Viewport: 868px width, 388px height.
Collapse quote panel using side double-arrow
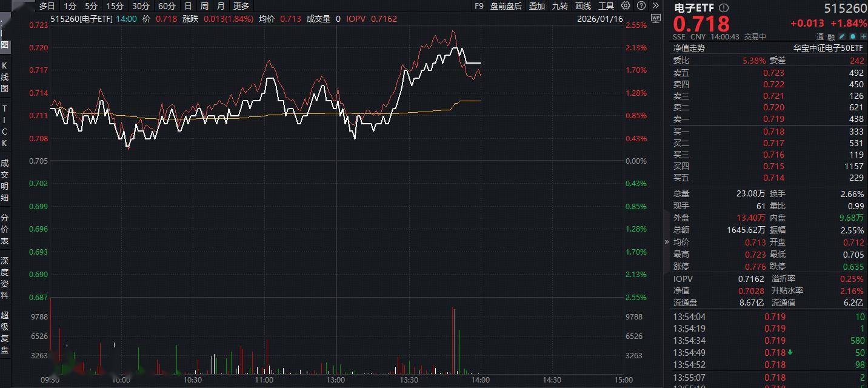pyautogui.click(x=667, y=242)
